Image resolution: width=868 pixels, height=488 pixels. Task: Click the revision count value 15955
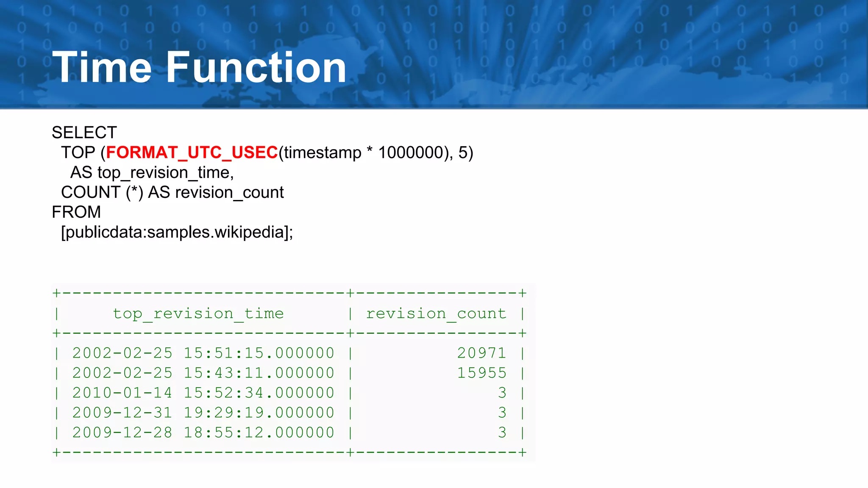click(481, 373)
